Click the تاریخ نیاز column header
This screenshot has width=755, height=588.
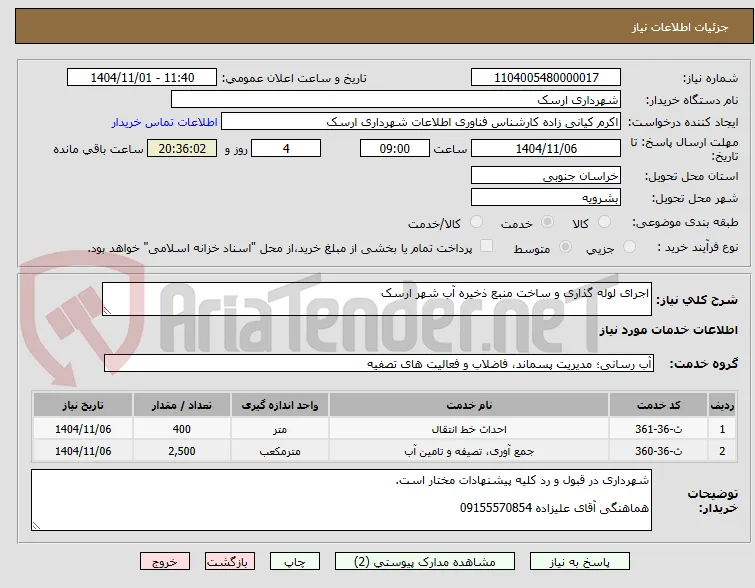[83, 405]
